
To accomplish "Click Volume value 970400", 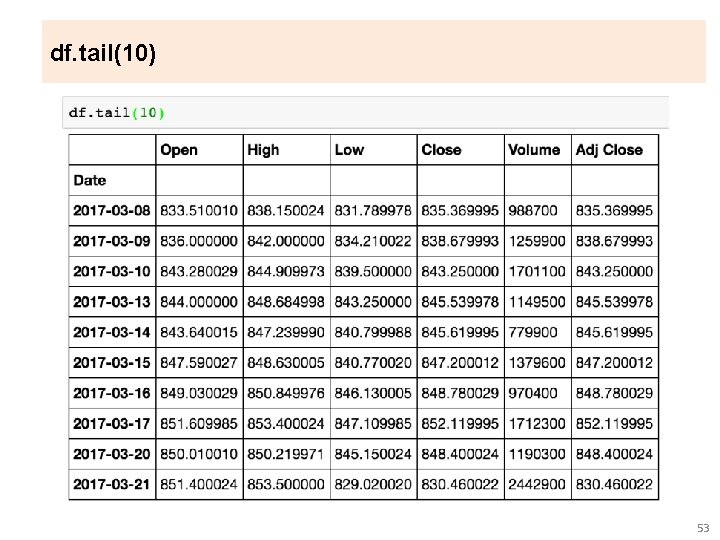I will click(533, 393).
